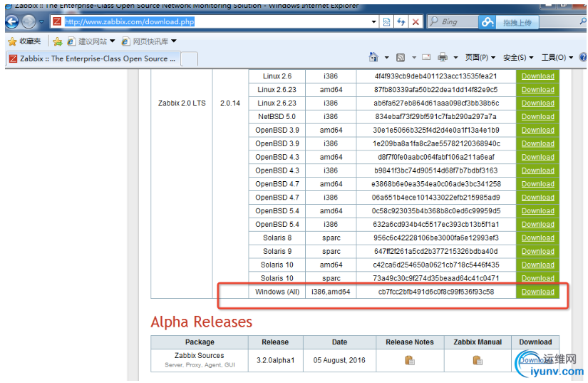Screen dimensions: 588x383
Task: Click Download for OpenBSD 4.7 amd64
Action: point(537,184)
